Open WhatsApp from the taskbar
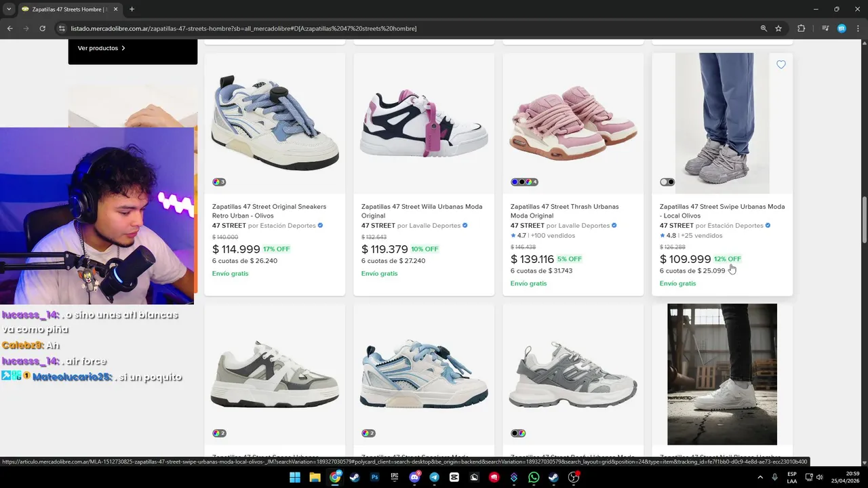Image resolution: width=868 pixels, height=488 pixels. tap(534, 477)
